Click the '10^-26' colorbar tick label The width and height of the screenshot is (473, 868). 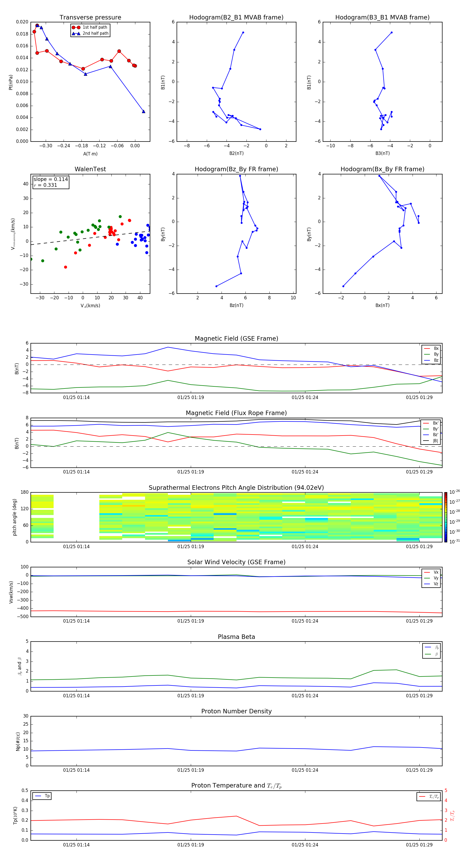[455, 492]
